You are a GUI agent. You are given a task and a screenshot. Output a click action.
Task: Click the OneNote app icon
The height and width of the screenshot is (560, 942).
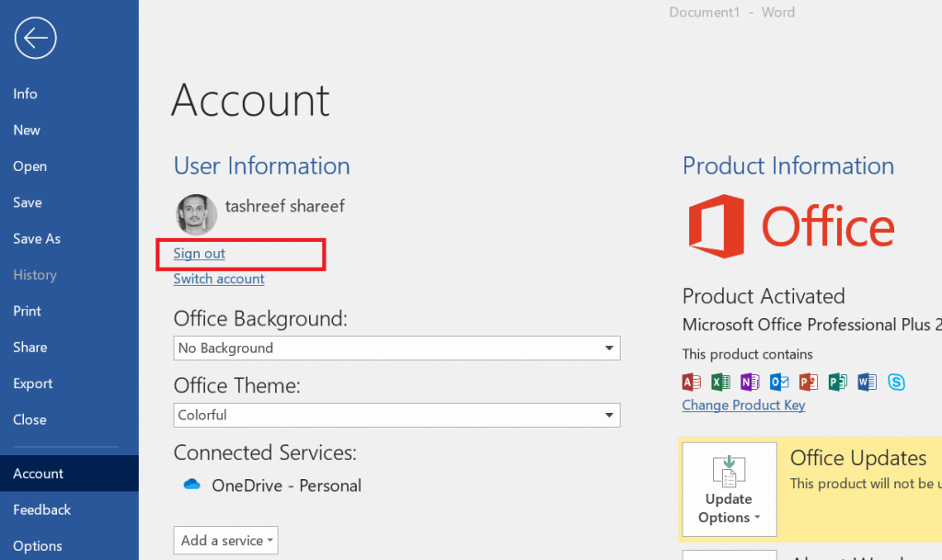point(750,382)
